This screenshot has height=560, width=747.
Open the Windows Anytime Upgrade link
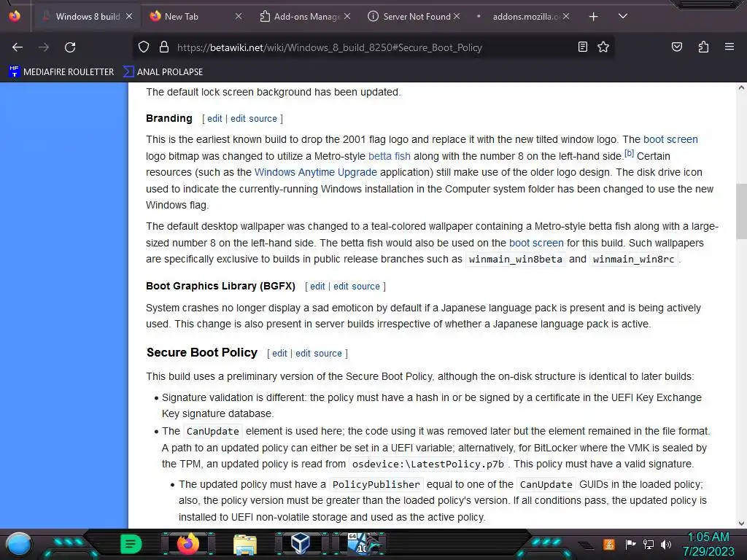click(x=315, y=172)
